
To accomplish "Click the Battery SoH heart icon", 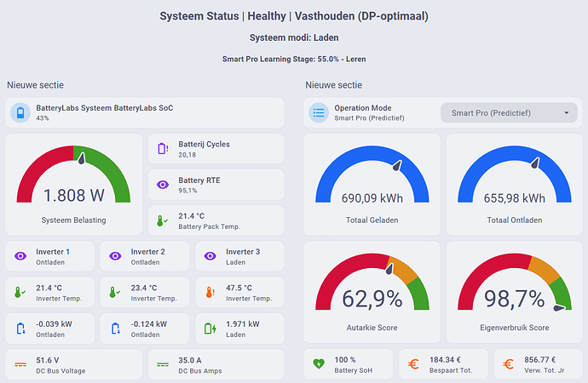I will [319, 363].
